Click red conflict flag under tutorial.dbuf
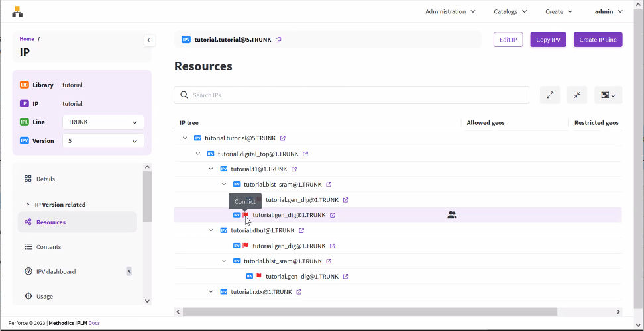Image resolution: width=644 pixels, height=331 pixels. [x=245, y=246]
